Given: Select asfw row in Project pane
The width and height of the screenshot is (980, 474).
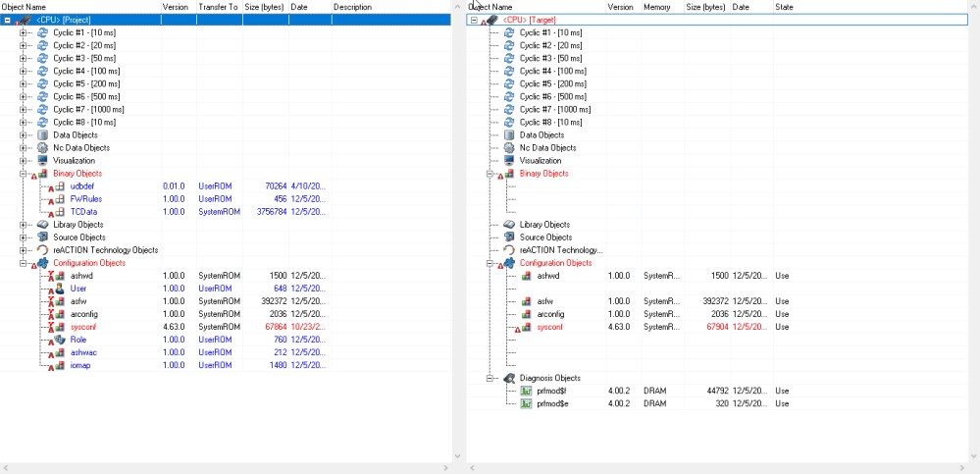Looking at the screenshot, I should [x=226, y=301].
